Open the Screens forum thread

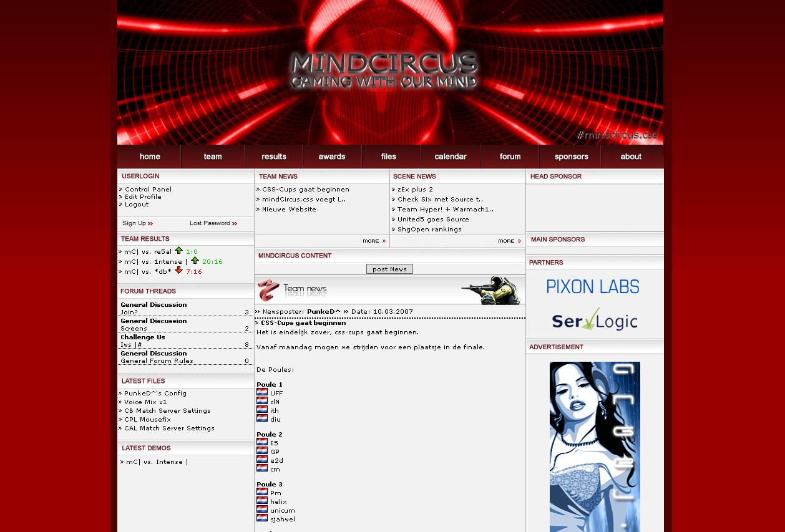tap(134, 329)
